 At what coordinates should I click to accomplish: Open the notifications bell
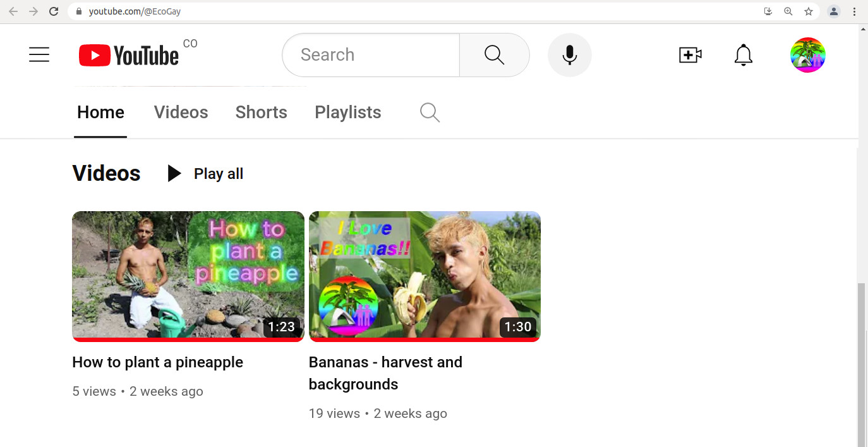744,55
